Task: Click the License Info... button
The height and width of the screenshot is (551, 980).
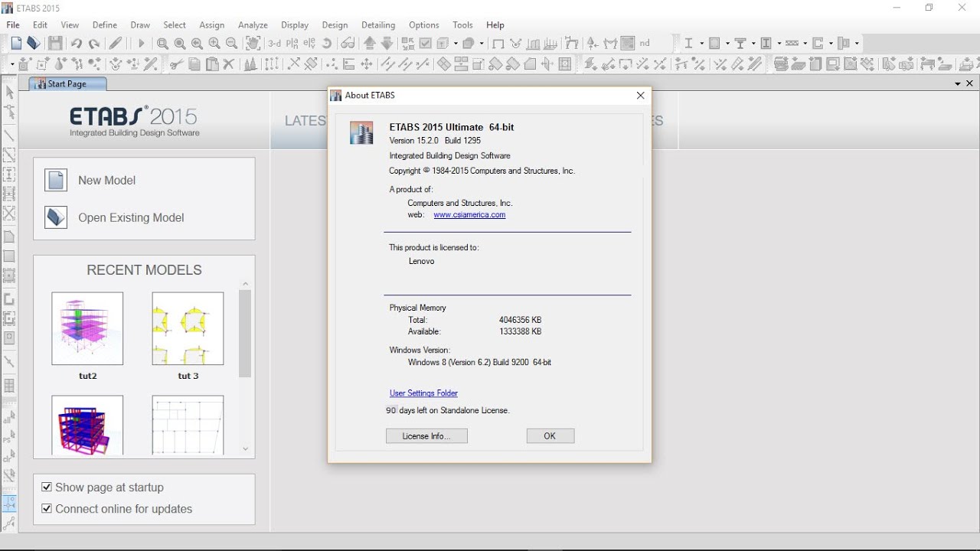Action: tap(426, 435)
